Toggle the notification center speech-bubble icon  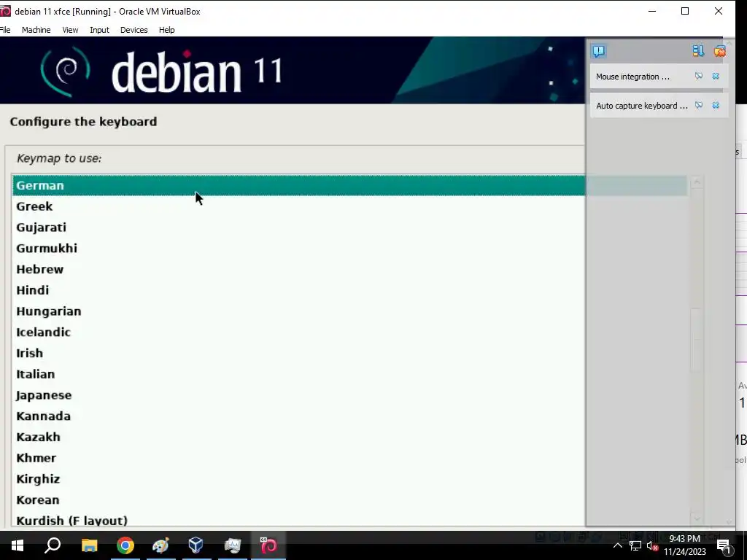599,51
